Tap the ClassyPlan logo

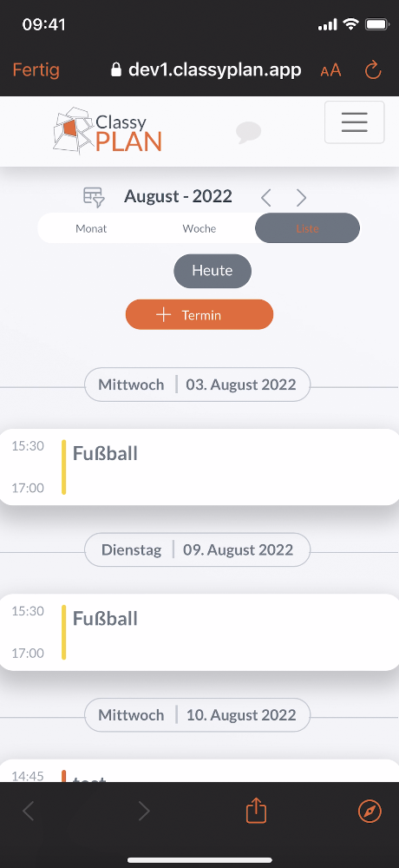(108, 131)
